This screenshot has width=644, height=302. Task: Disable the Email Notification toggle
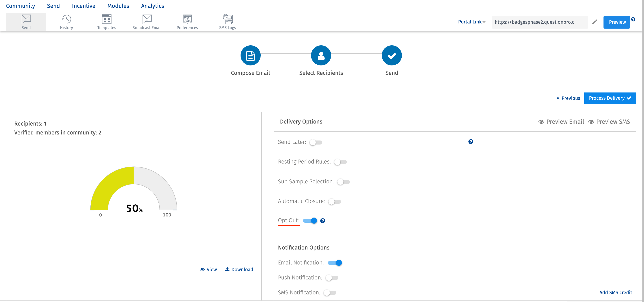(x=335, y=262)
